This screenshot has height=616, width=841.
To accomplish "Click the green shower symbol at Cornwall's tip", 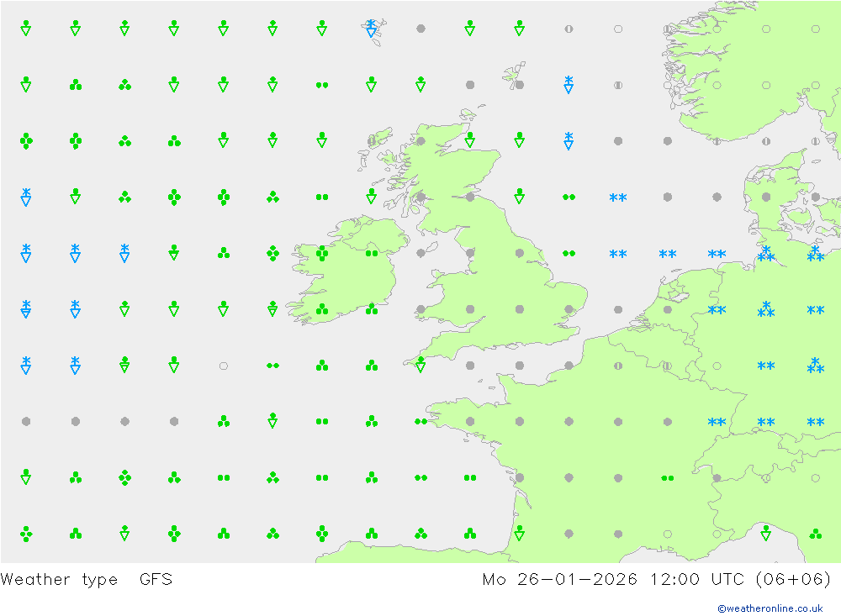I will pos(420,365).
